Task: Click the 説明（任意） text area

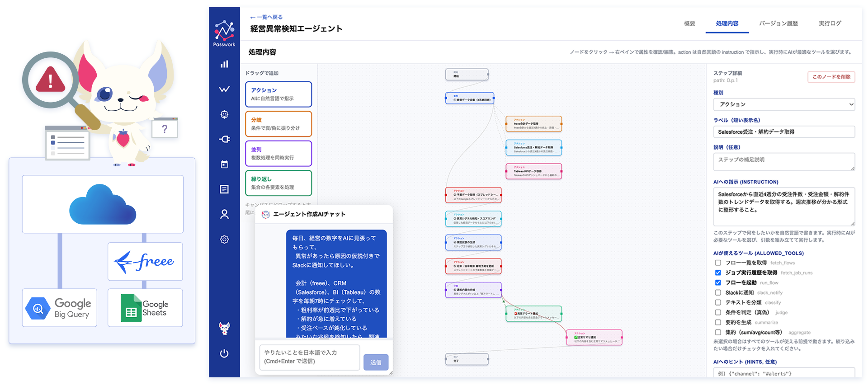Action: [x=784, y=162]
